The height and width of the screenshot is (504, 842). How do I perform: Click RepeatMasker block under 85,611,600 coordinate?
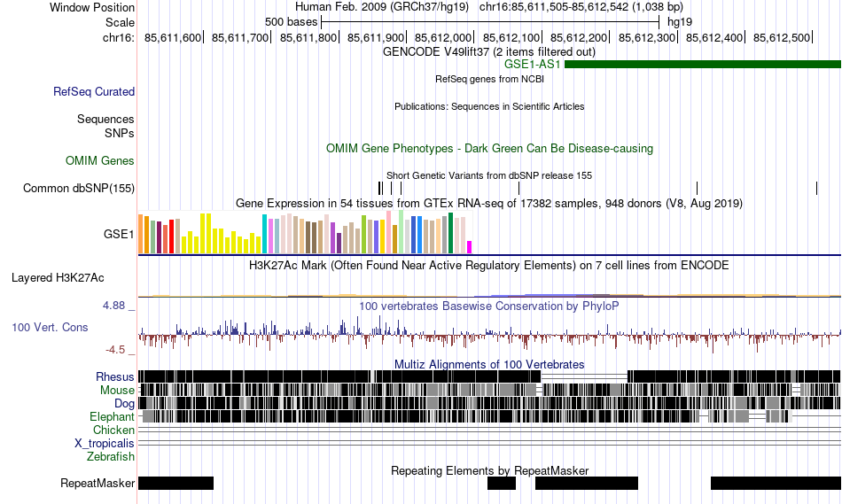point(176,483)
